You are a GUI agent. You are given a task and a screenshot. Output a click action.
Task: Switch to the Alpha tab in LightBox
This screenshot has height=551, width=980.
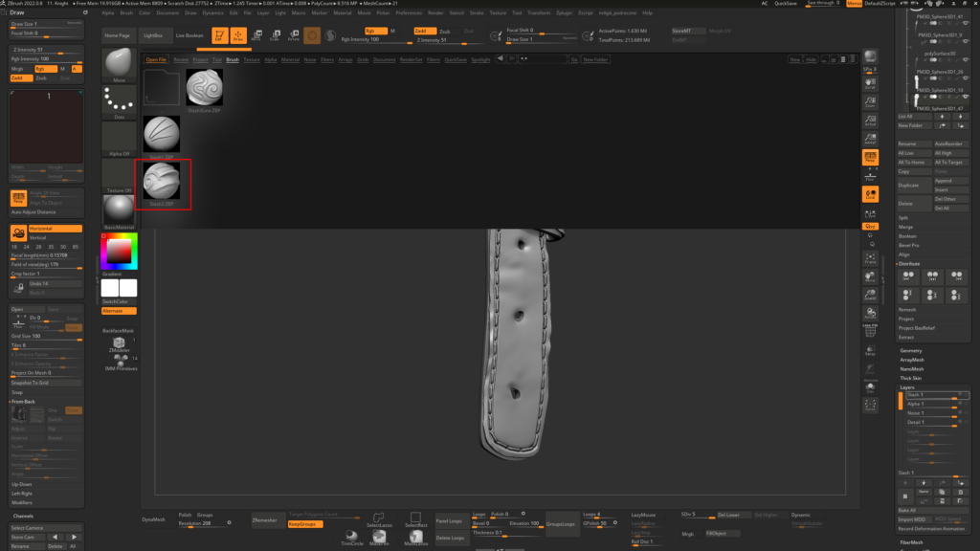[x=270, y=59]
